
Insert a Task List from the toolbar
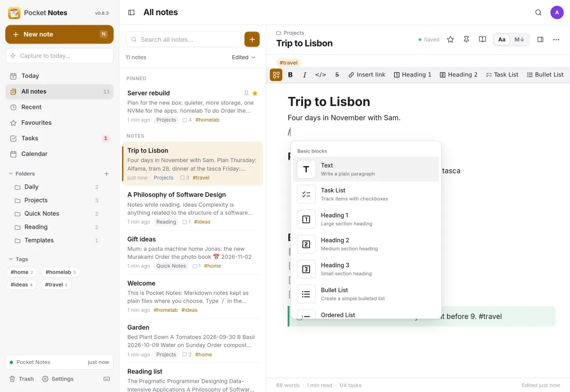click(x=502, y=75)
